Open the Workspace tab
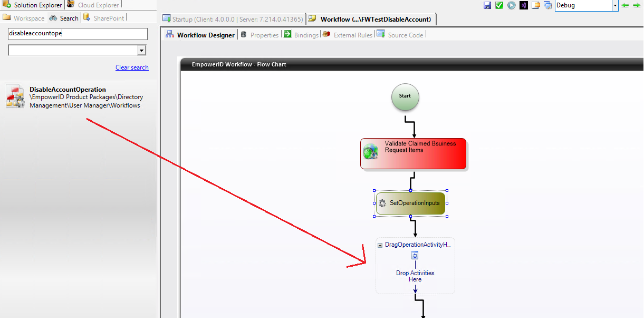This screenshot has height=321, width=644. click(x=24, y=18)
